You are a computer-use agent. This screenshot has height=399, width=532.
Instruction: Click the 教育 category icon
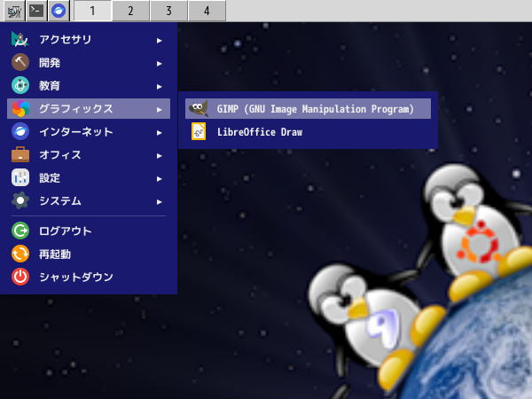[20, 85]
